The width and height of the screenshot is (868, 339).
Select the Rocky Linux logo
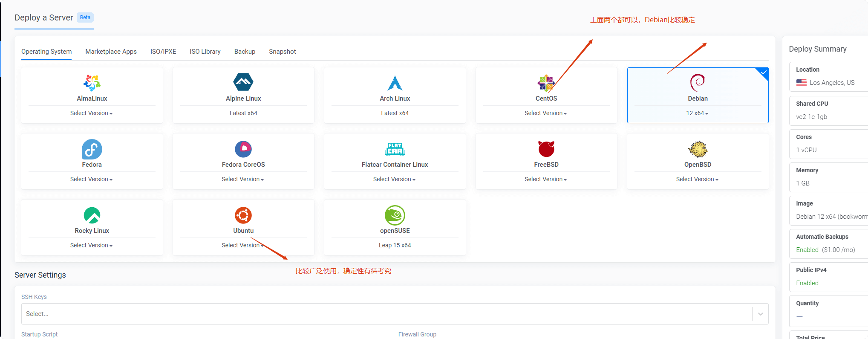(x=92, y=215)
